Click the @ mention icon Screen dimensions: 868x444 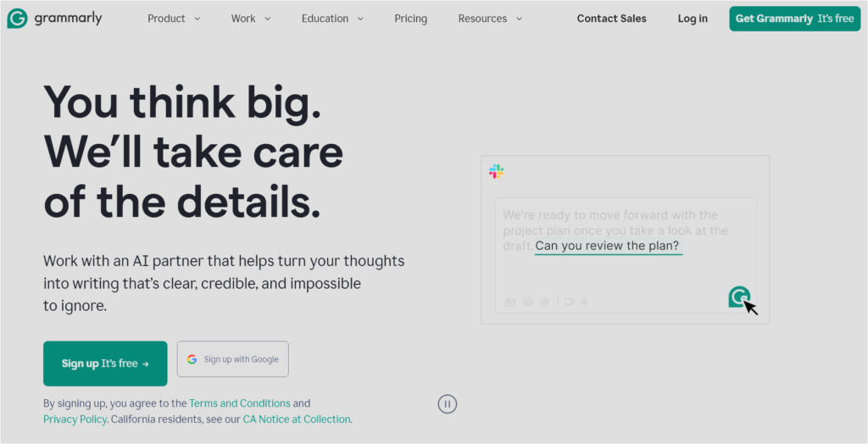tap(545, 302)
